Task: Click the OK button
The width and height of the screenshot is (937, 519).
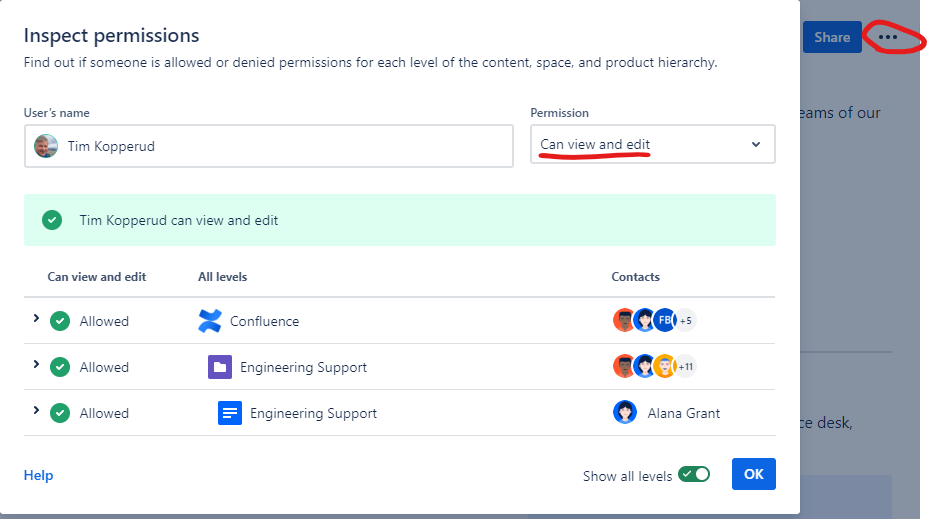Action: [x=754, y=474]
